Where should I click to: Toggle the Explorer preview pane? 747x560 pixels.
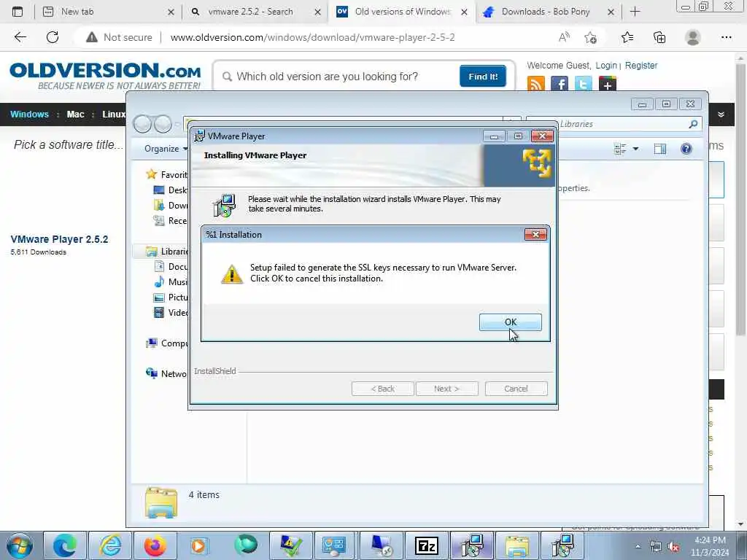[659, 149]
